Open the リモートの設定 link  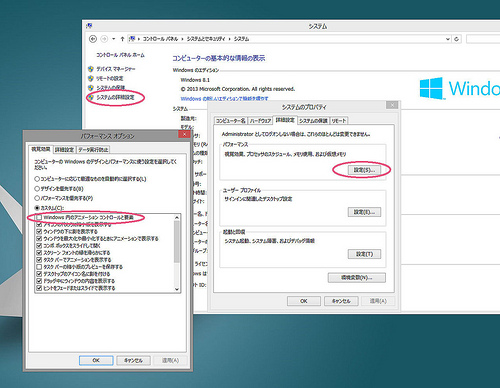point(110,78)
